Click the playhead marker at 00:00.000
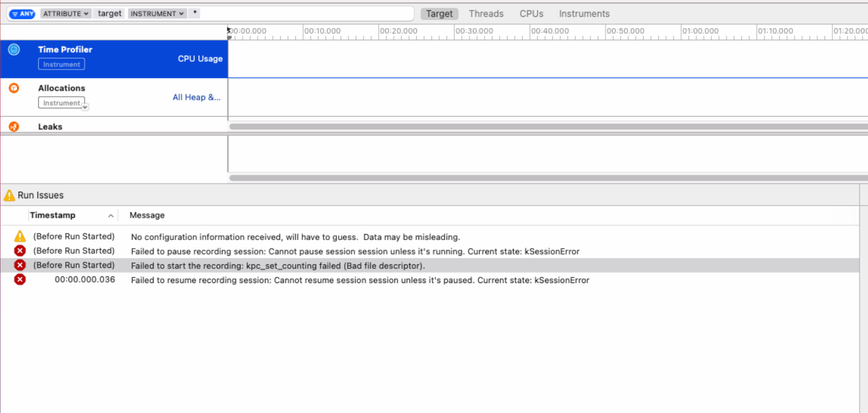The height and width of the screenshot is (413, 868). tap(229, 34)
